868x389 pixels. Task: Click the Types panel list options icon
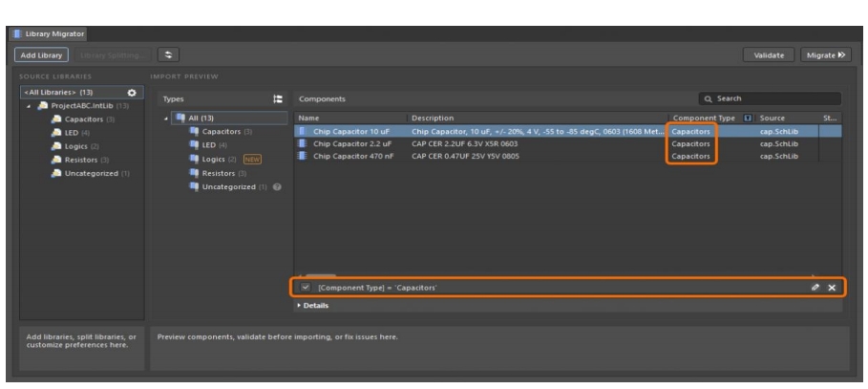[278, 99]
